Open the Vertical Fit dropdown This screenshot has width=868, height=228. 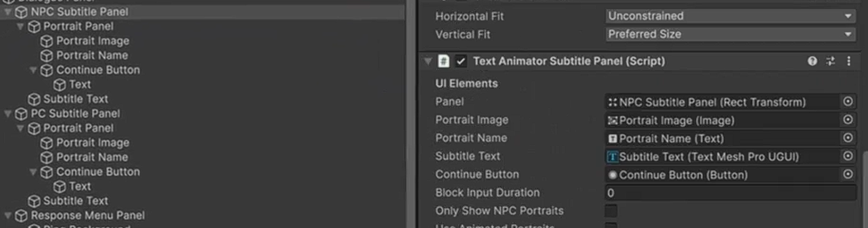click(x=730, y=34)
